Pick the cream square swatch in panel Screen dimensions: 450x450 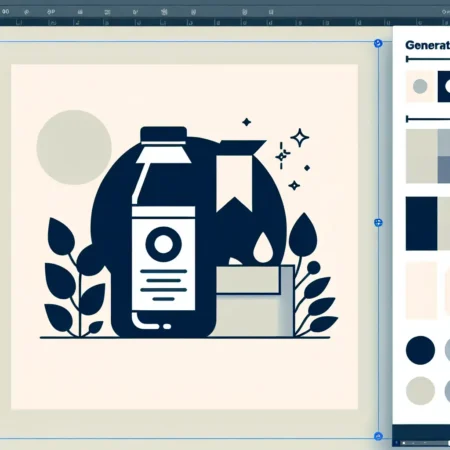[x=421, y=290]
